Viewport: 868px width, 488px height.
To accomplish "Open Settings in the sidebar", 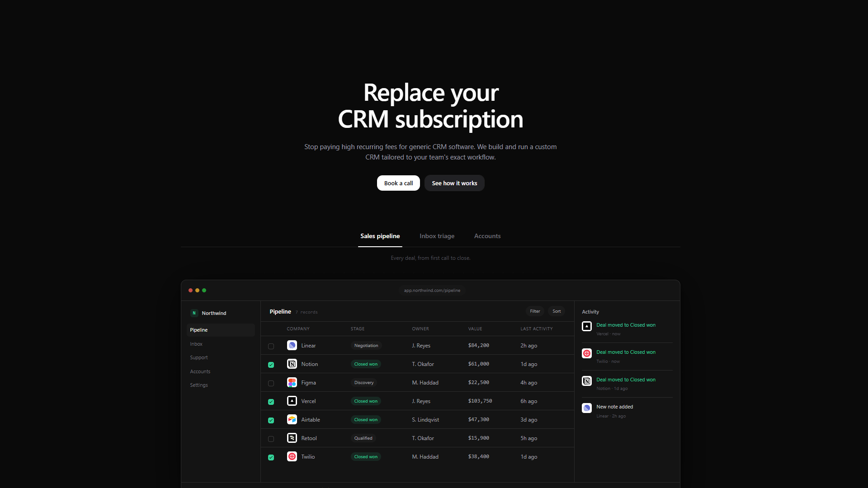I will point(221,385).
